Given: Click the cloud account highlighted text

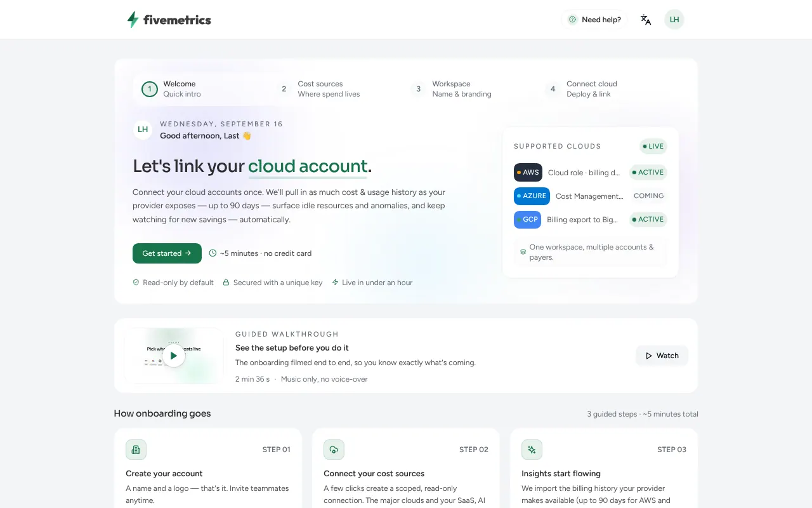Looking at the screenshot, I should (x=308, y=166).
